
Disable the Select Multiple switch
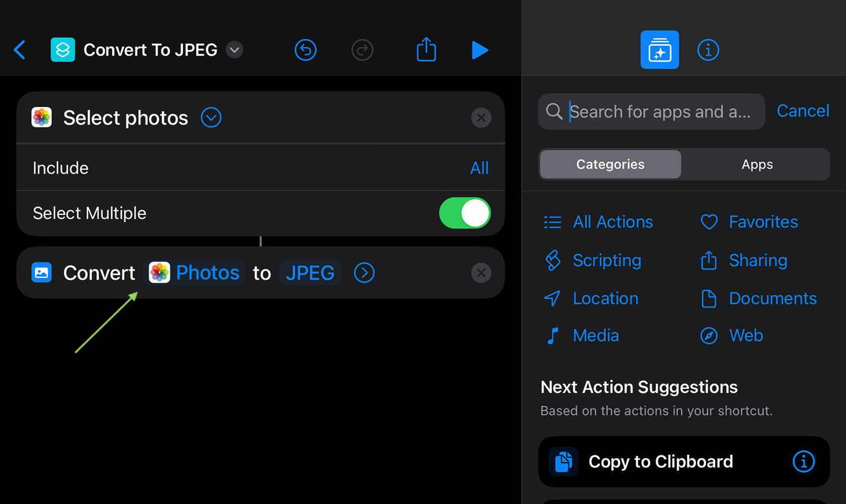(x=465, y=213)
